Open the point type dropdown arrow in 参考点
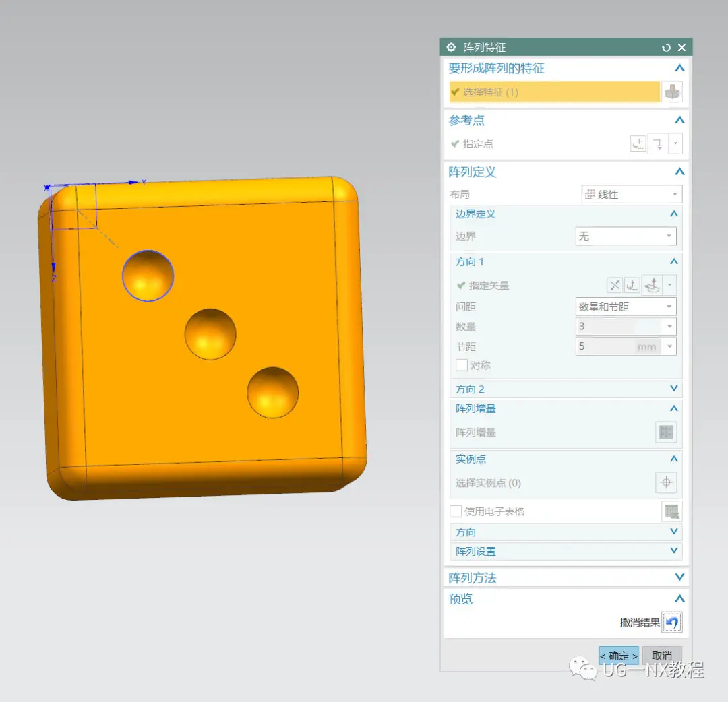The height and width of the screenshot is (702, 728). pos(675,143)
